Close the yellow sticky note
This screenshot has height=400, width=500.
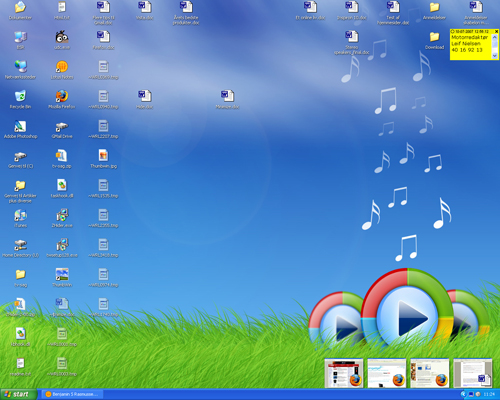point(496,31)
